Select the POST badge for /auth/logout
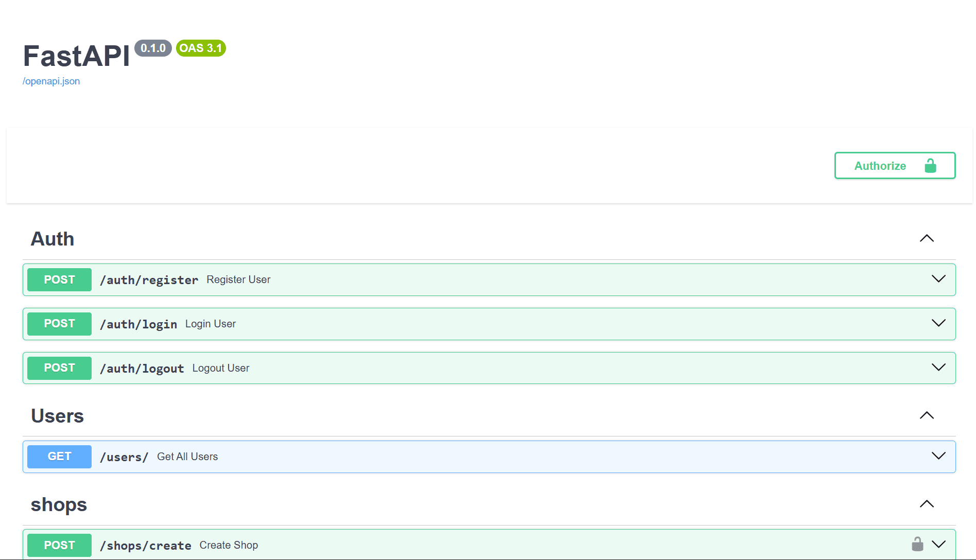 [x=59, y=367]
